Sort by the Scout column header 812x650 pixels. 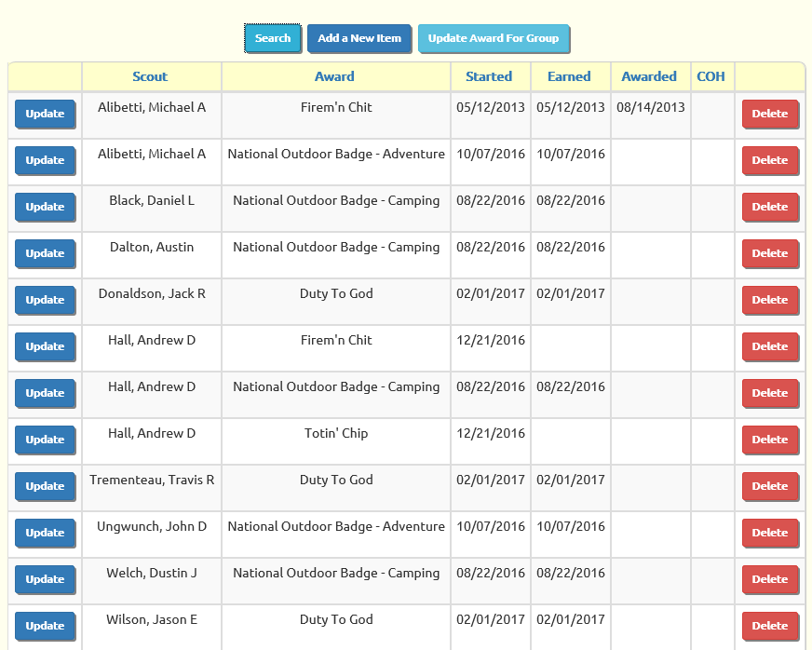(150, 76)
